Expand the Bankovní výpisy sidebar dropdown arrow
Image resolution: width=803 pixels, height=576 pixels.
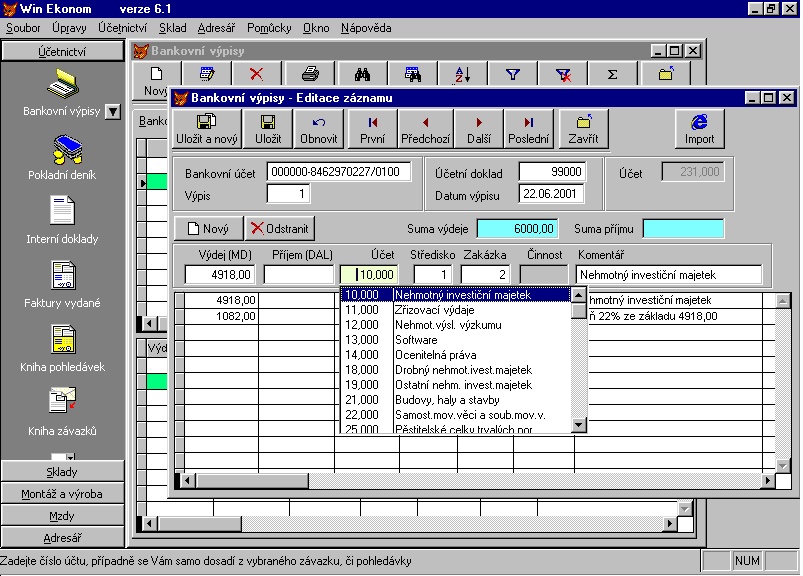point(113,111)
